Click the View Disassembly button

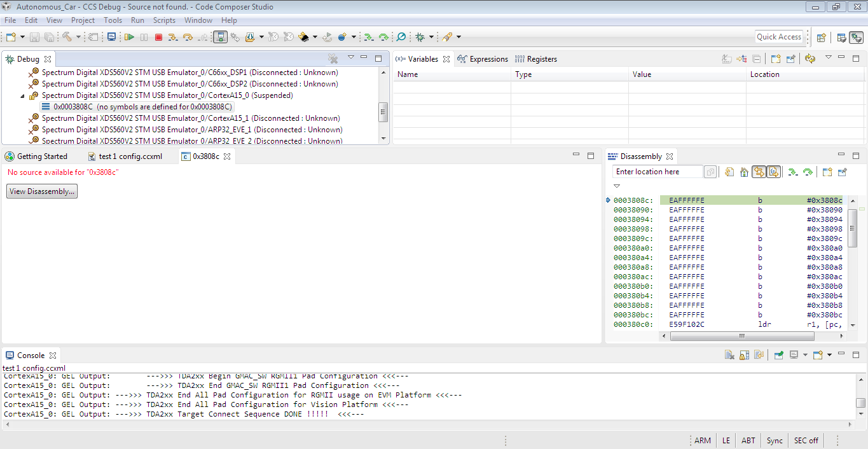pyautogui.click(x=42, y=191)
